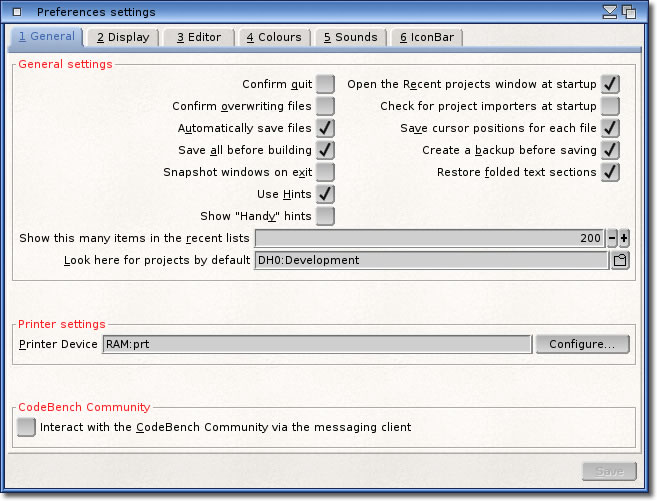657x501 pixels.
Task: Turn on Show "Handy" hints checkbox
Action: 325,216
